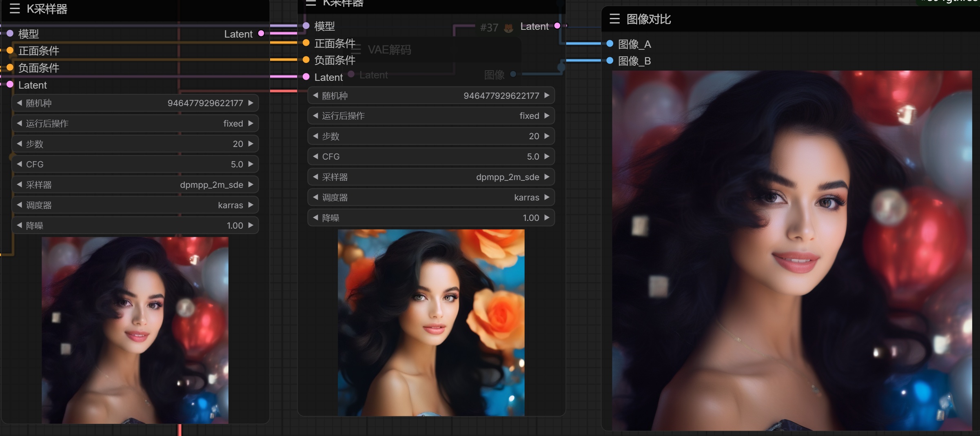980x436 pixels.
Task: Click faded 图像 output port of VAE解码
Action: 513,74
